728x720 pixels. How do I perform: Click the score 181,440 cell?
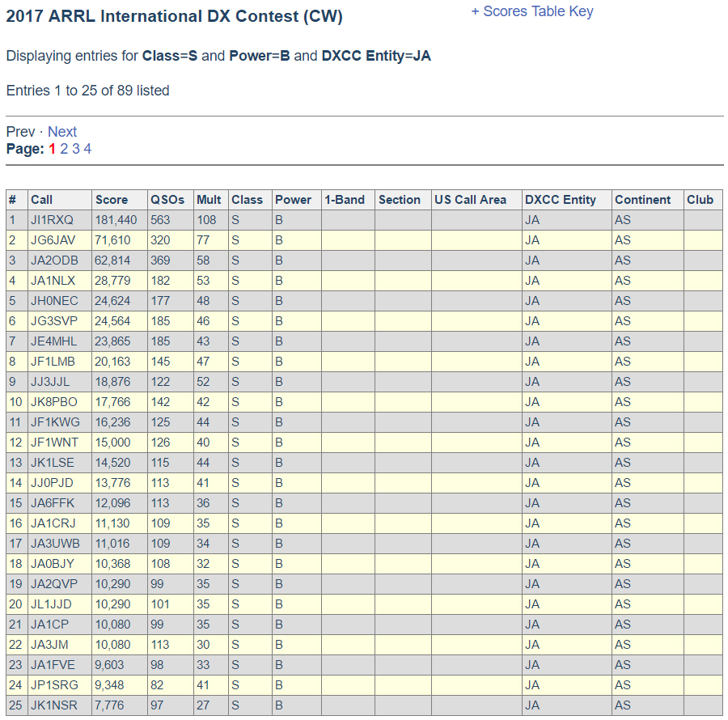pyautogui.click(x=116, y=220)
